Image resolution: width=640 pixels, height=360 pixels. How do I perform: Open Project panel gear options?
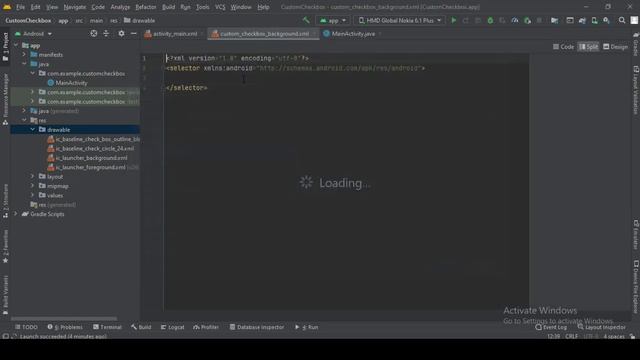point(121,33)
